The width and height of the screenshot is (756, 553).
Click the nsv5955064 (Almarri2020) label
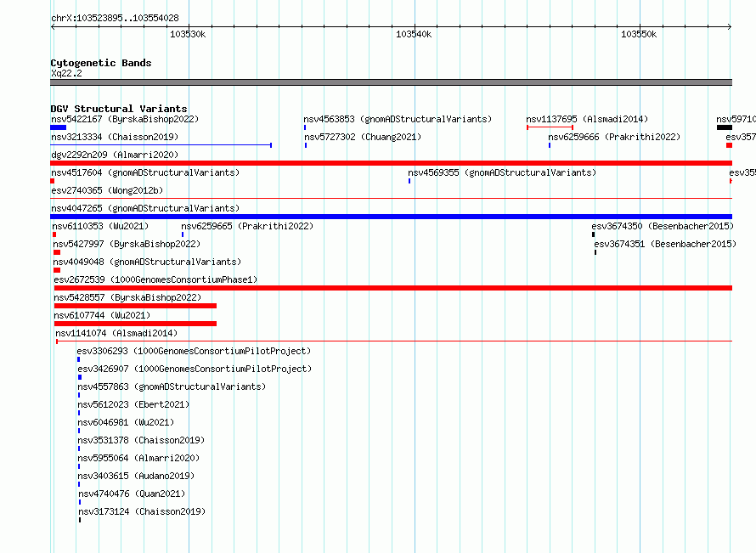[138, 458]
